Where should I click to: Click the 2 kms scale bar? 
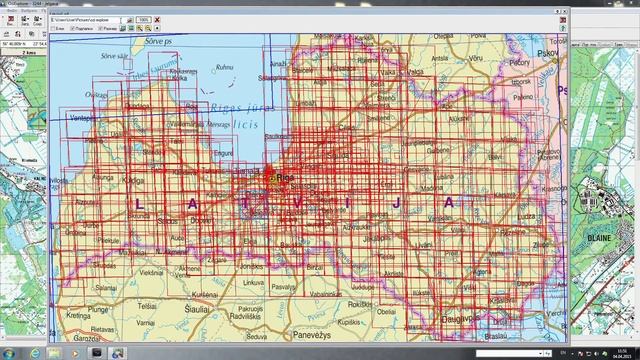[x=24, y=53]
